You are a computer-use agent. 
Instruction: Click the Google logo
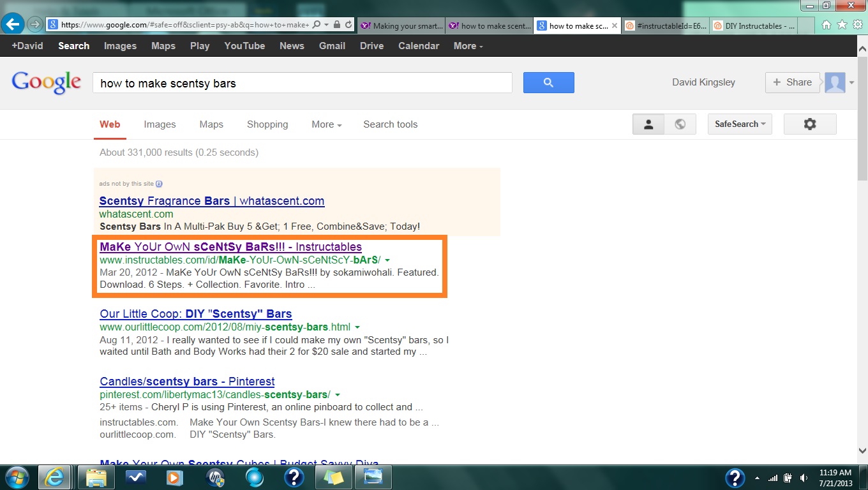tap(47, 83)
